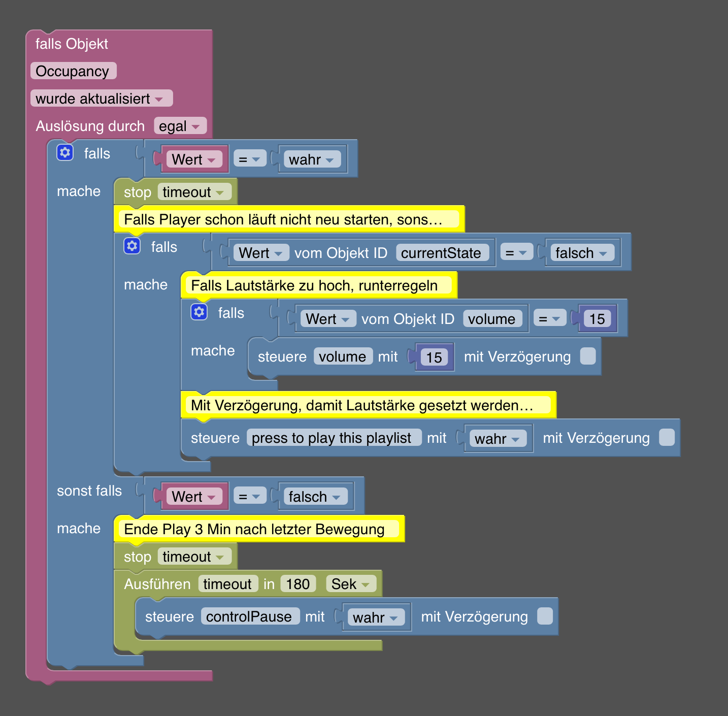Screen dimensions: 728x716
Task: Toggle delay checkbox on playlist steuere block
Action: pos(667,437)
